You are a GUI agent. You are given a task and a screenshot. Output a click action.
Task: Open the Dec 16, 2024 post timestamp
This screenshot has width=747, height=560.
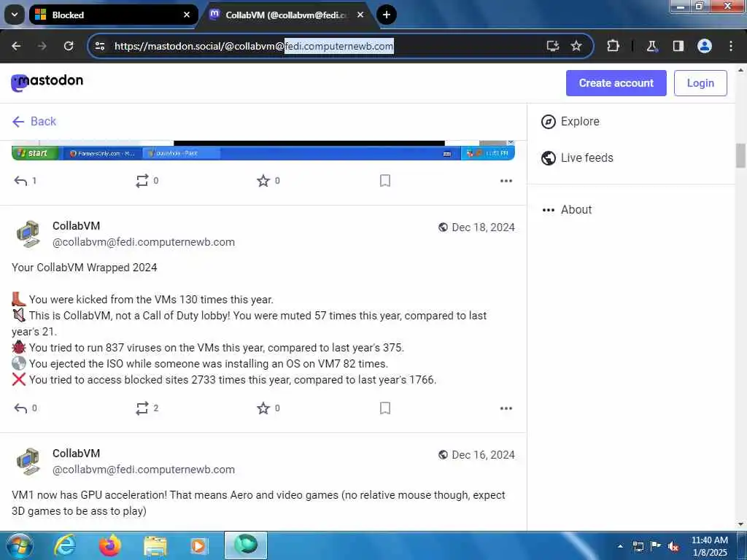click(483, 455)
